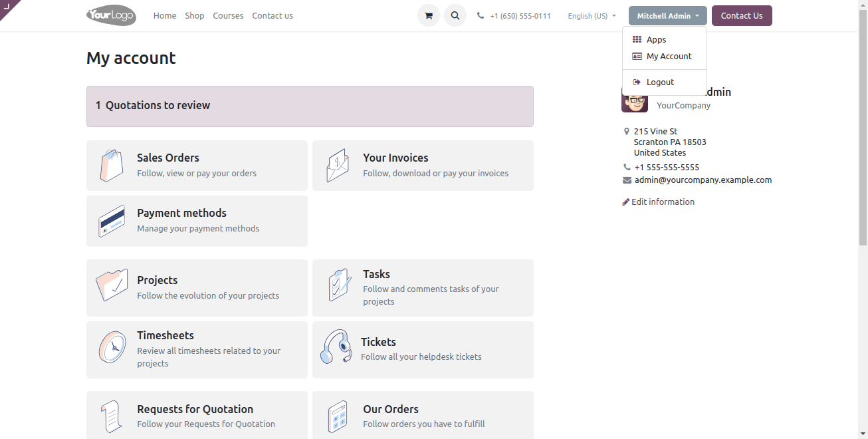This screenshot has width=868, height=439.
Task: Click the Sales Orders shopping bag icon
Action: pos(112,166)
